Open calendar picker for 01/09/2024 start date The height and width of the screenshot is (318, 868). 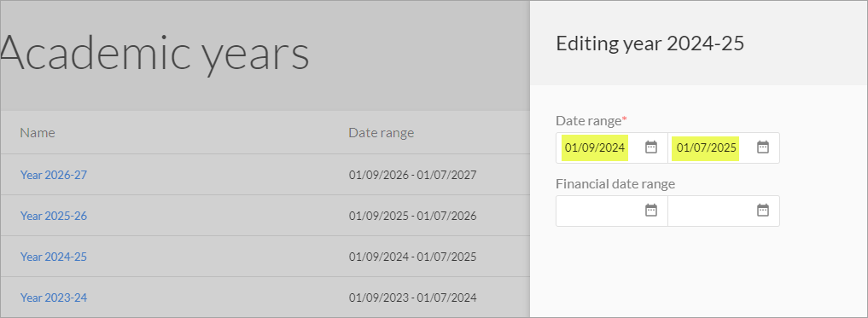pos(651,147)
